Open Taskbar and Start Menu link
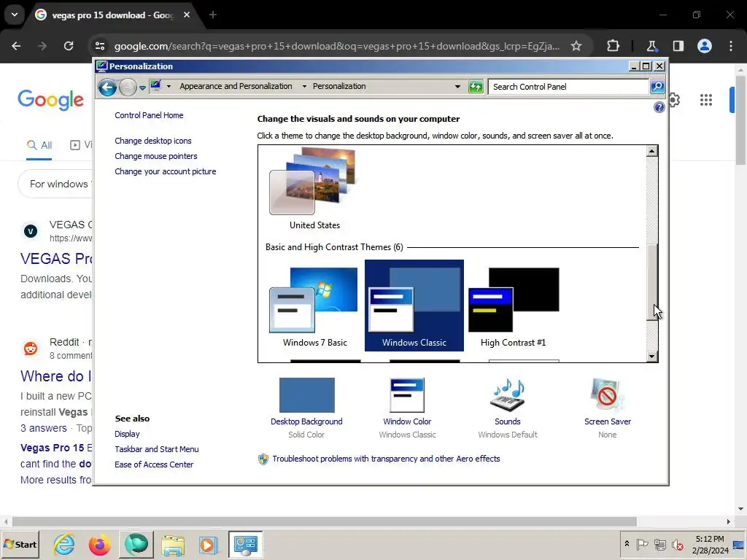The image size is (747, 560). click(157, 449)
